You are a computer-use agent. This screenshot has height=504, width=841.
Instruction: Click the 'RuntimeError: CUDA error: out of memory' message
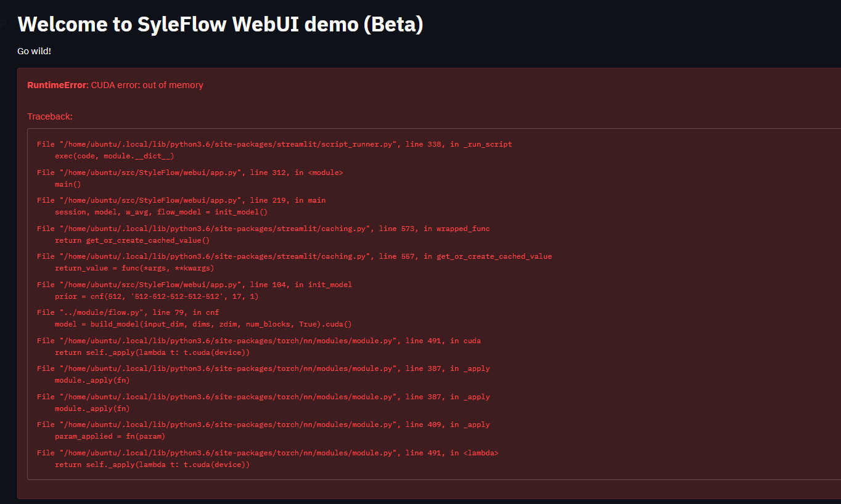115,85
